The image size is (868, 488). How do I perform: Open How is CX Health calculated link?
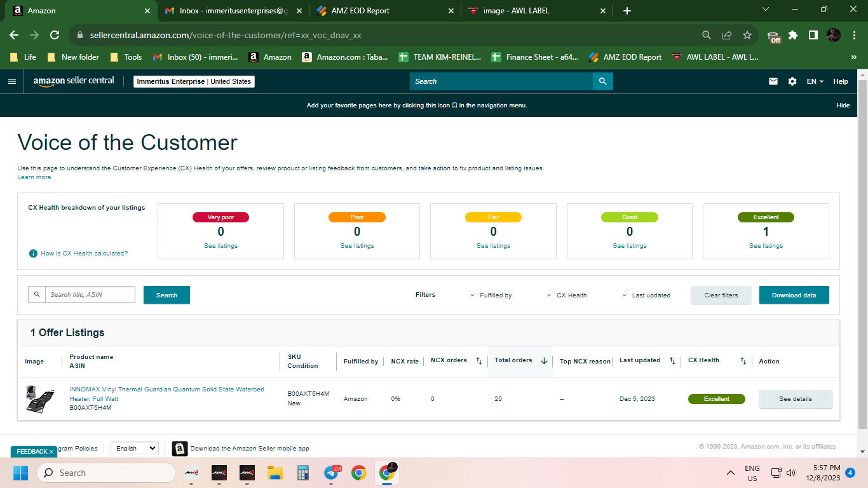click(85, 254)
